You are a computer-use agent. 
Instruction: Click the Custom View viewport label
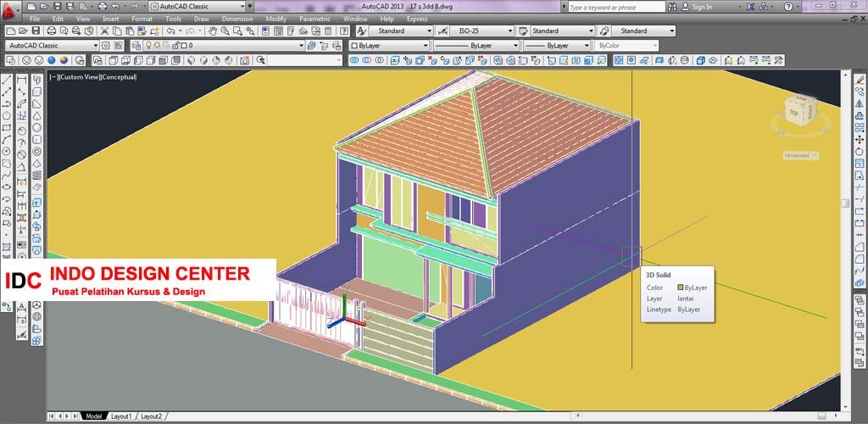coord(79,77)
